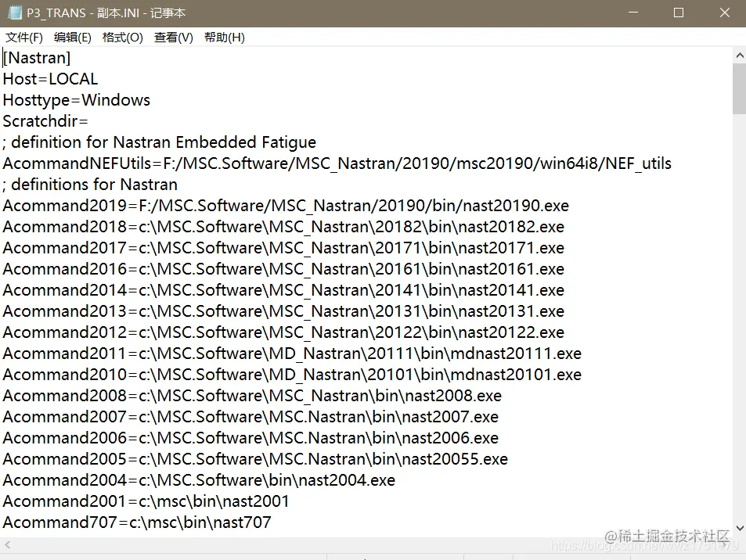Maximize the Notepad window
This screenshot has height=560, width=746.
pos(679,13)
